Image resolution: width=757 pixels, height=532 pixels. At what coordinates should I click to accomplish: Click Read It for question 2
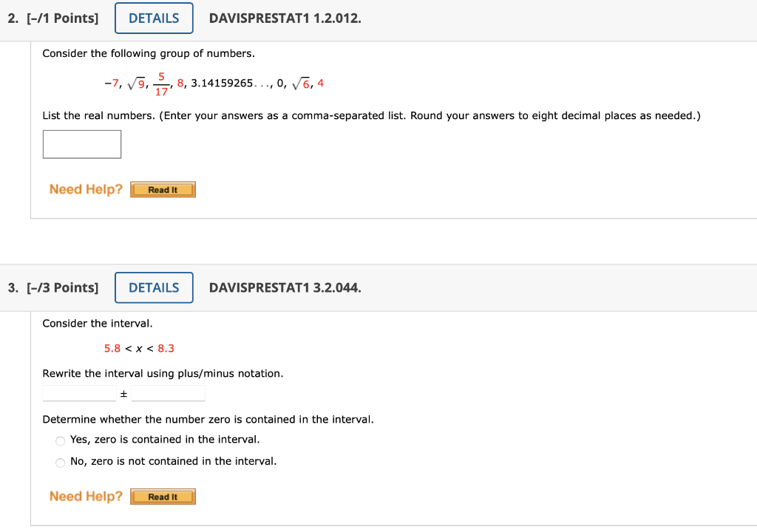tap(163, 189)
